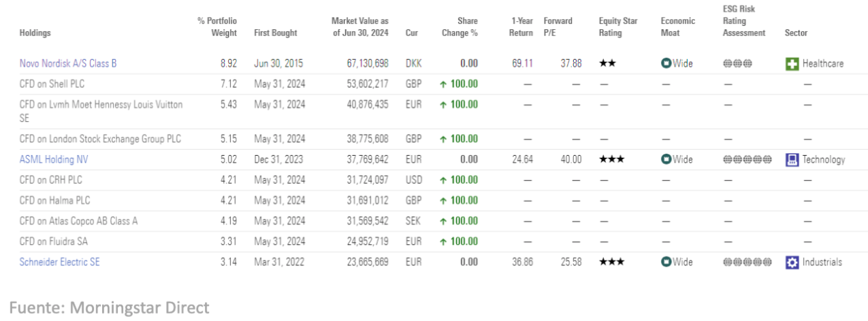Sort by the First Bought column
The image size is (868, 321).
tap(275, 33)
